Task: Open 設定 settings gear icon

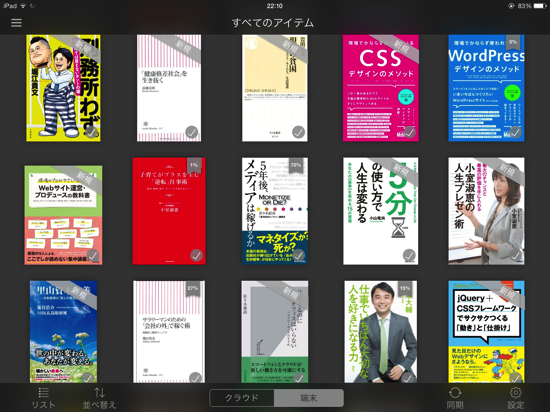Action: pyautogui.click(x=516, y=398)
